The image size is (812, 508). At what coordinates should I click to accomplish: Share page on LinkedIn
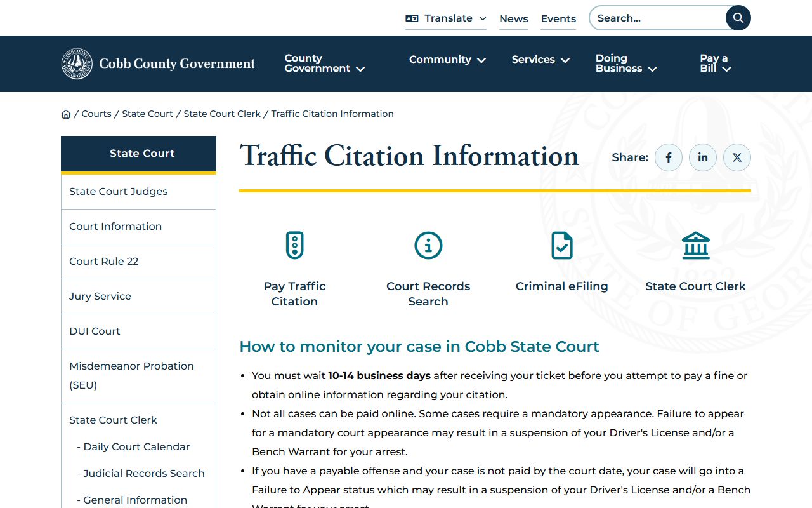coord(703,157)
